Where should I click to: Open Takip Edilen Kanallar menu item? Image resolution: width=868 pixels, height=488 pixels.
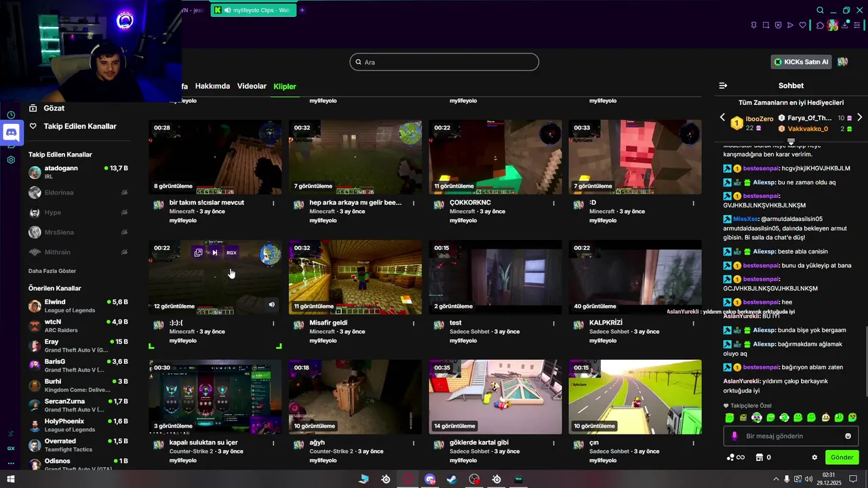pos(73,126)
